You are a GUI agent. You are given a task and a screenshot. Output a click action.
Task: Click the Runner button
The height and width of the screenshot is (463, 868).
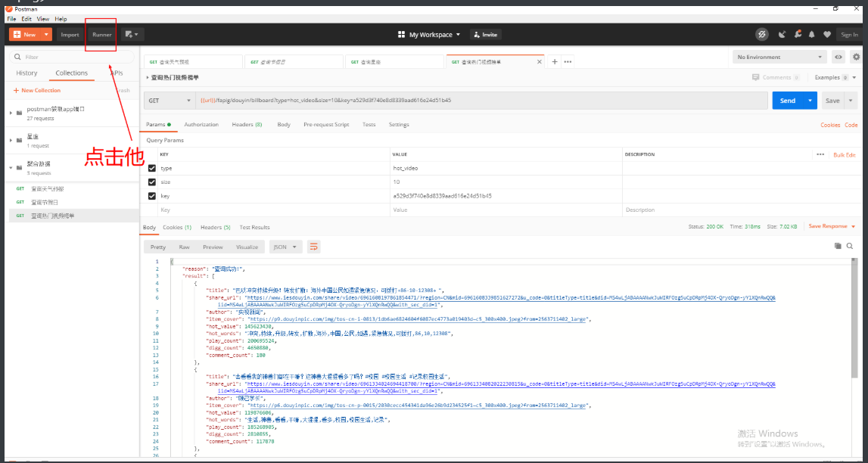102,34
